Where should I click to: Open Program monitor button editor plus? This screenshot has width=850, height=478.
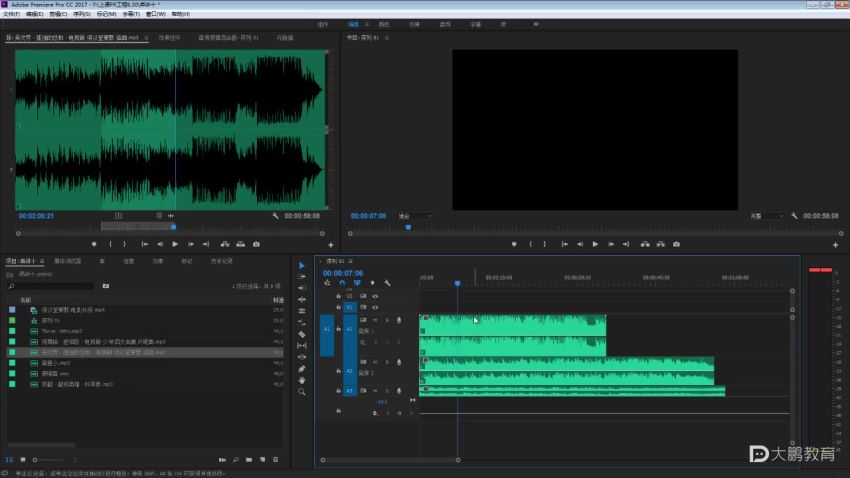(835, 245)
